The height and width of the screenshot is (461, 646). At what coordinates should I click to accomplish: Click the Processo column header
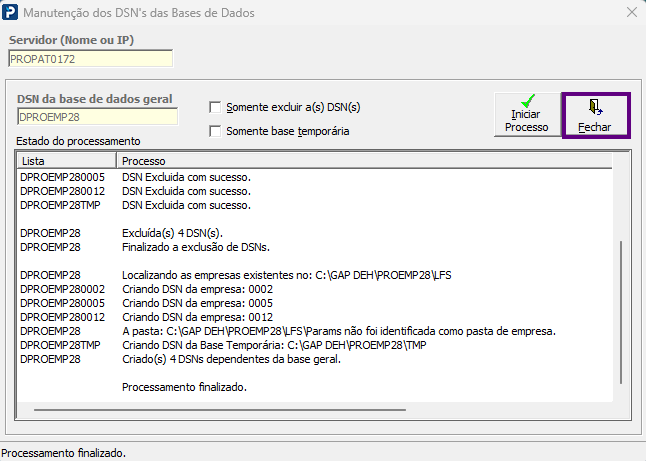[x=364, y=161]
